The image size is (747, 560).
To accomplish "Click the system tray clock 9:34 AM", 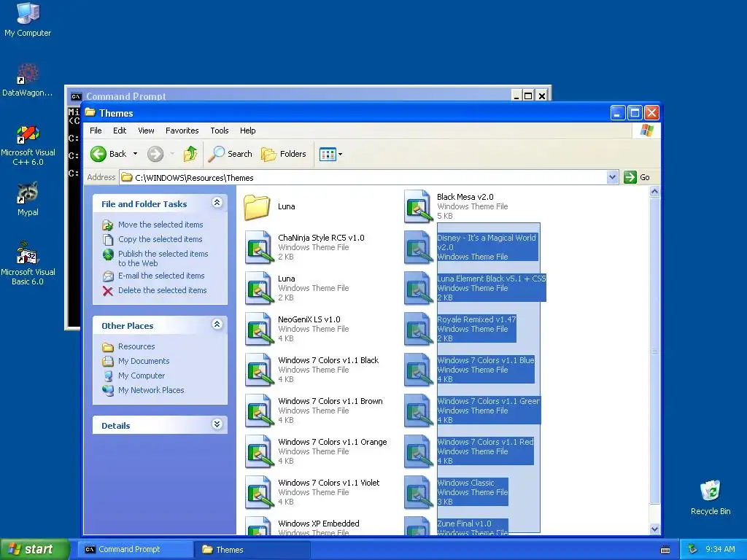I will pos(720,550).
